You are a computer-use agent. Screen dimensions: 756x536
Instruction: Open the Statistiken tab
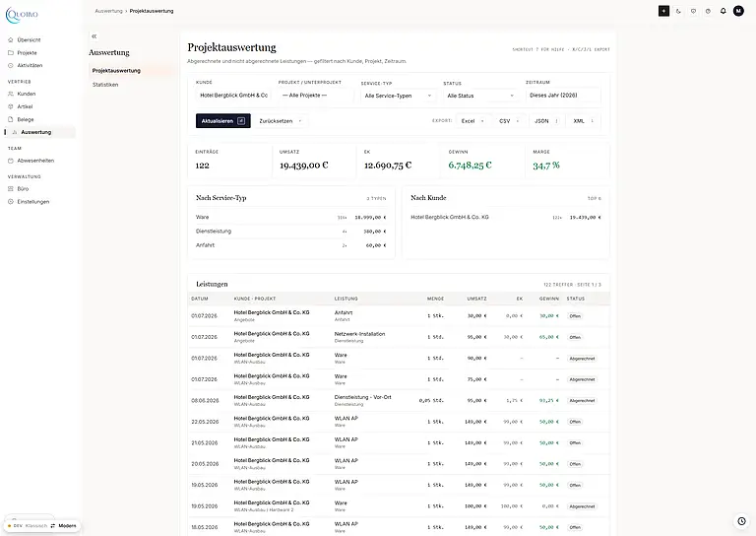point(105,85)
